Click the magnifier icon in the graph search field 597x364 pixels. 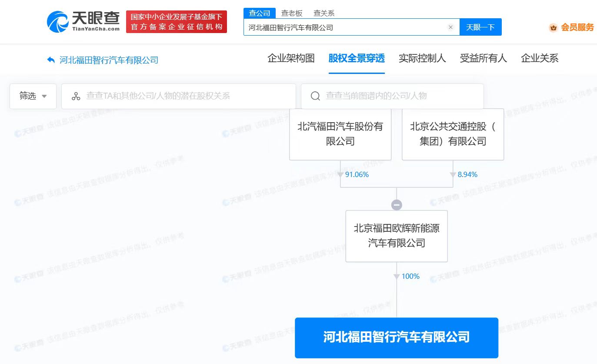316,96
